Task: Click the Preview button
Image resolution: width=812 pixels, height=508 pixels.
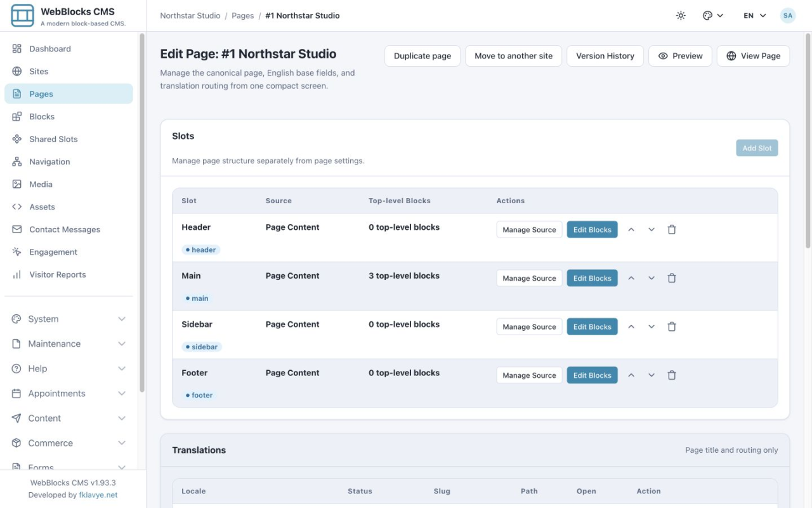Action: [680, 56]
